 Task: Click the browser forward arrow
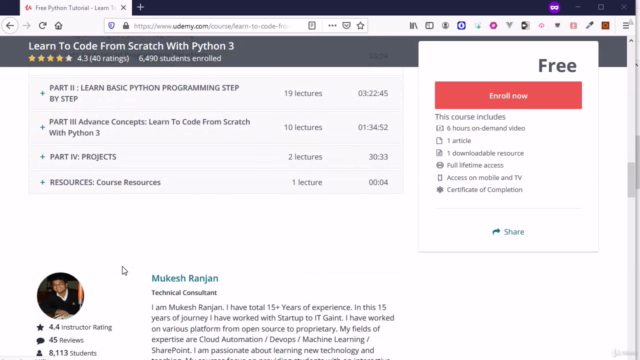click(x=27, y=26)
